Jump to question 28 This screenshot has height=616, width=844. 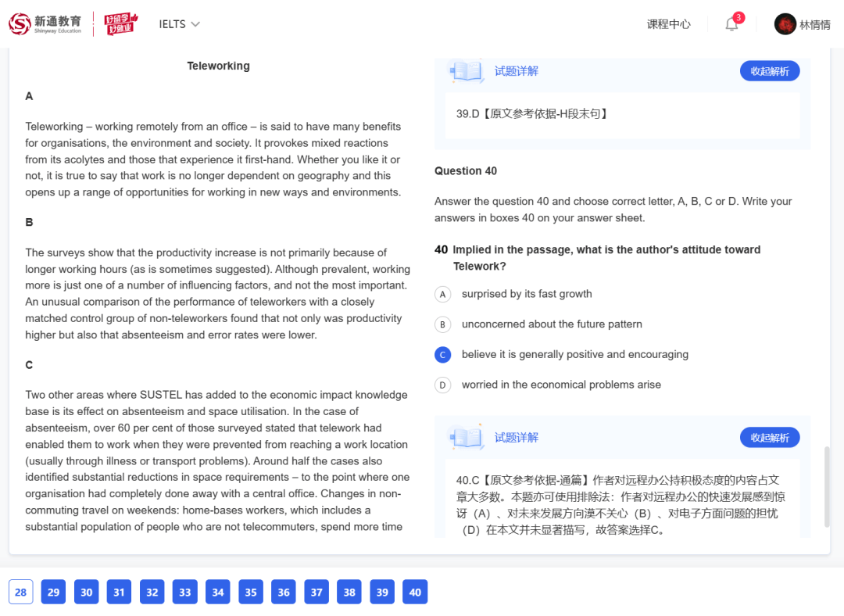point(21,593)
